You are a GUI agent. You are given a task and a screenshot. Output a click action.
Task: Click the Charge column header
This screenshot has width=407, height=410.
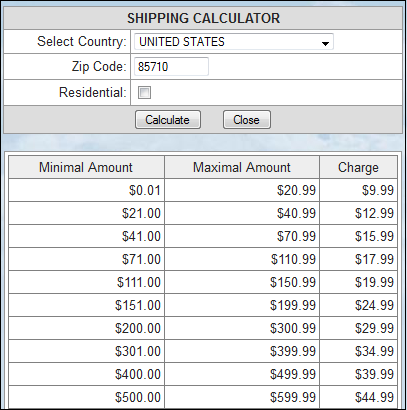[358, 167]
